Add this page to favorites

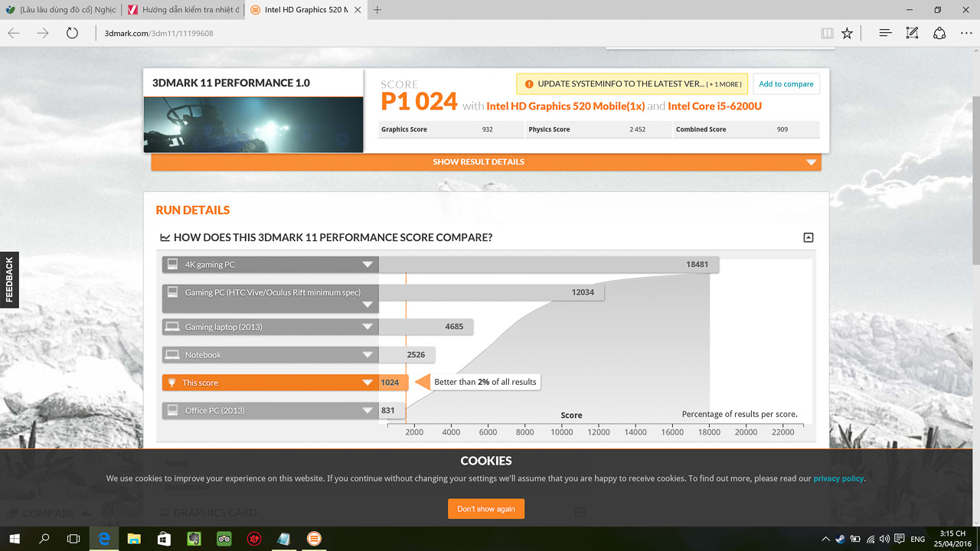(x=847, y=33)
